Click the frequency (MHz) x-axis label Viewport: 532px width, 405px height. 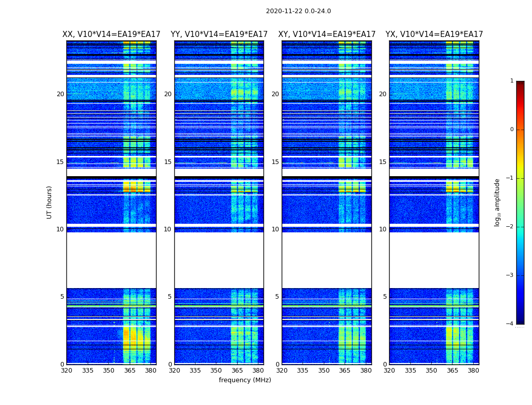click(245, 380)
